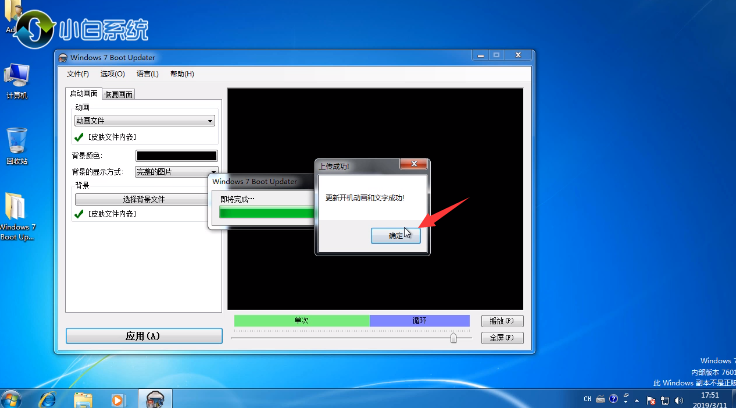Click the 应用(A) apply button
The width and height of the screenshot is (736, 408).
pos(144,336)
